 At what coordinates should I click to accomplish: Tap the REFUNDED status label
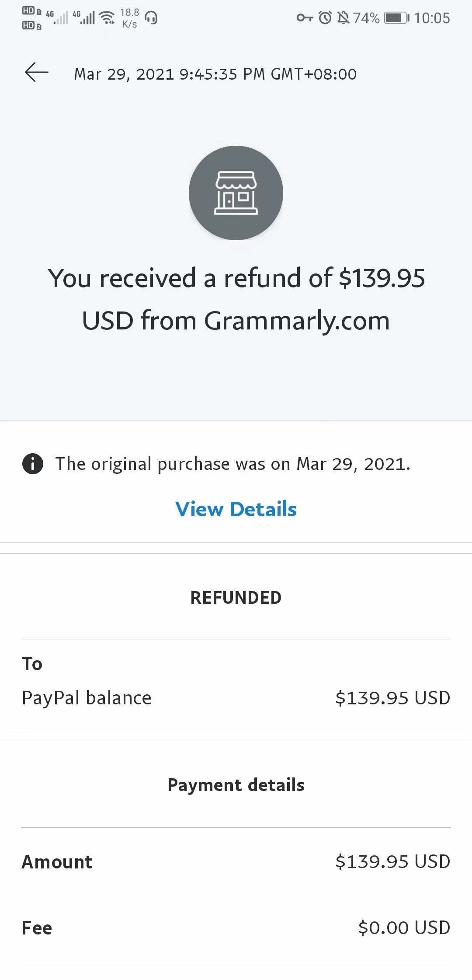tap(236, 598)
